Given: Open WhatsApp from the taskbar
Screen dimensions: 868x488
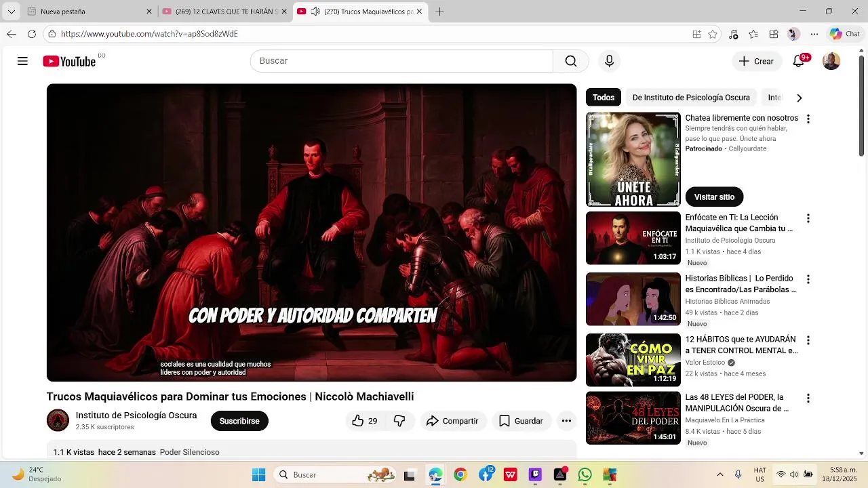Looking at the screenshot, I should click(x=585, y=474).
